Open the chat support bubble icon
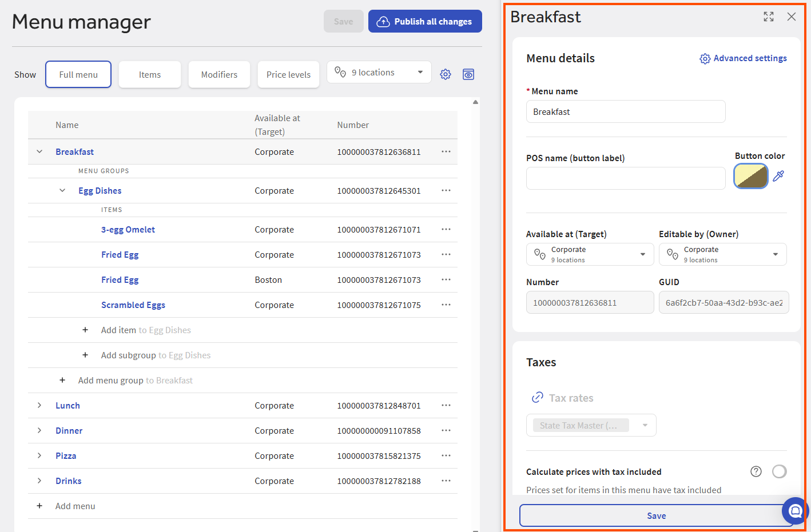 (796, 511)
